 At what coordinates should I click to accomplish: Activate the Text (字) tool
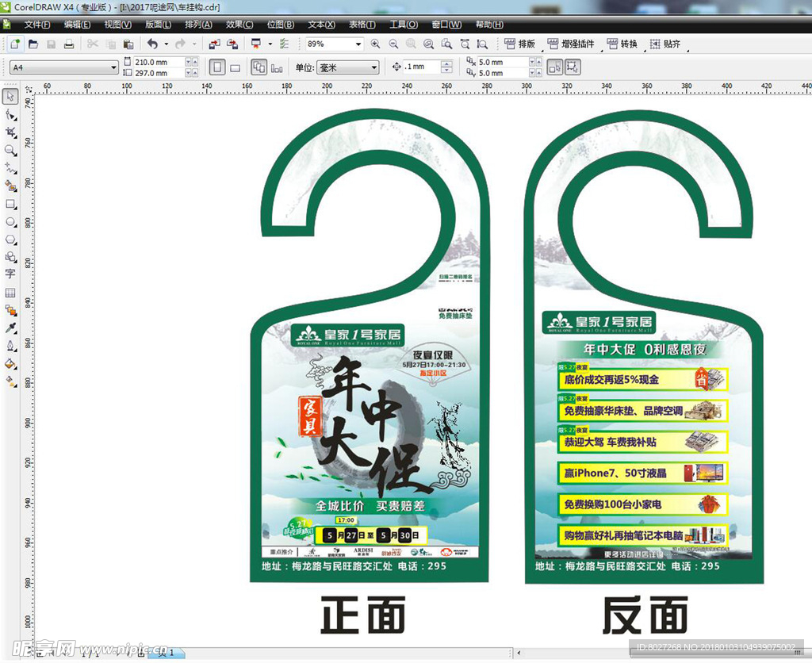(10, 274)
